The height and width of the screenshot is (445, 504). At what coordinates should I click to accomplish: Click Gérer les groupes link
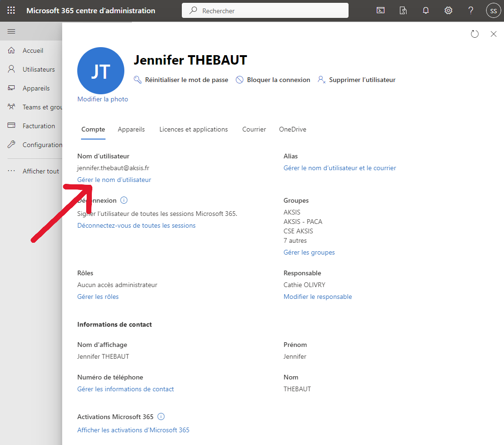309,253
